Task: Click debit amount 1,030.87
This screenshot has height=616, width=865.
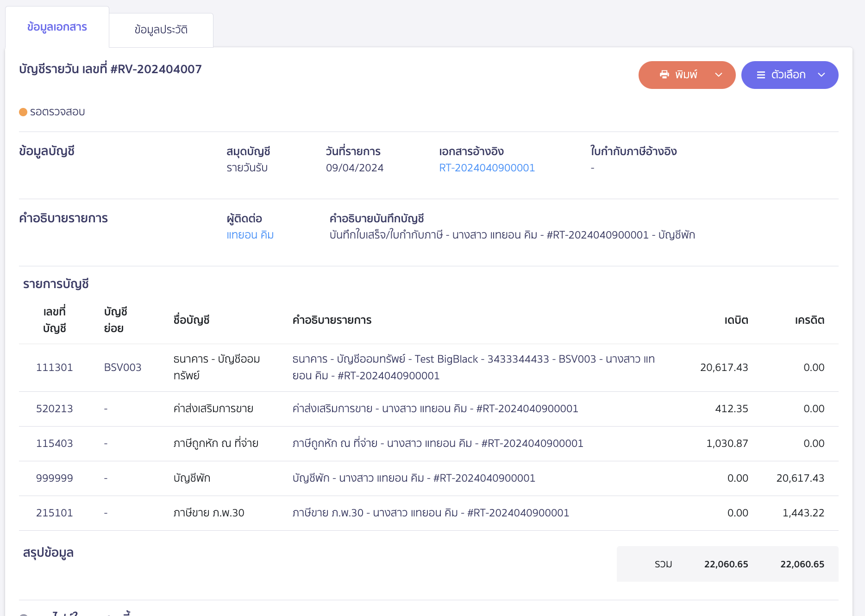Action: pos(727,443)
